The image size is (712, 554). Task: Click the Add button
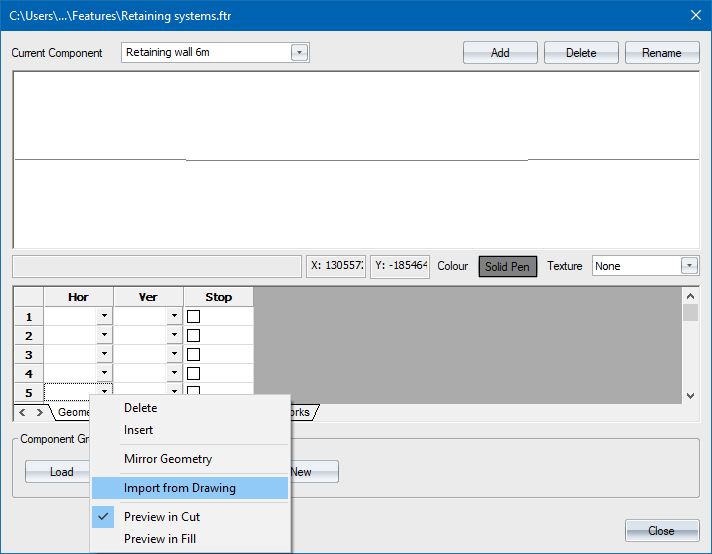(500, 53)
